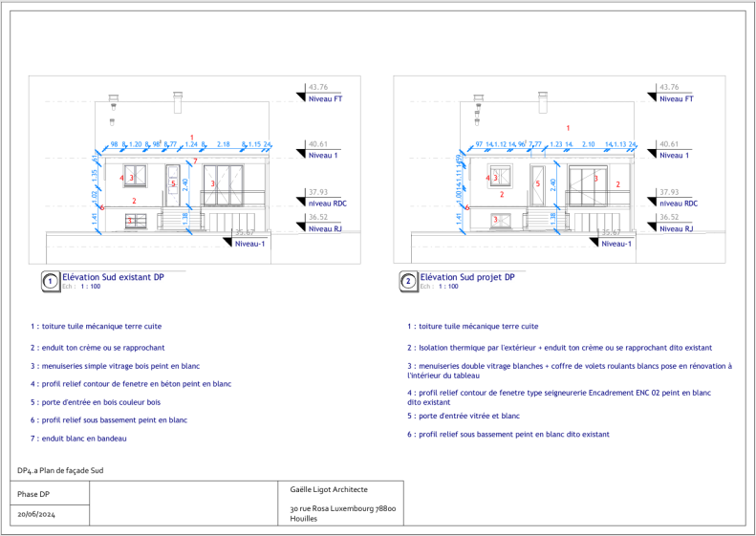
Task: Select Niveau-1 level marker in existant elevation
Action: coord(227,244)
